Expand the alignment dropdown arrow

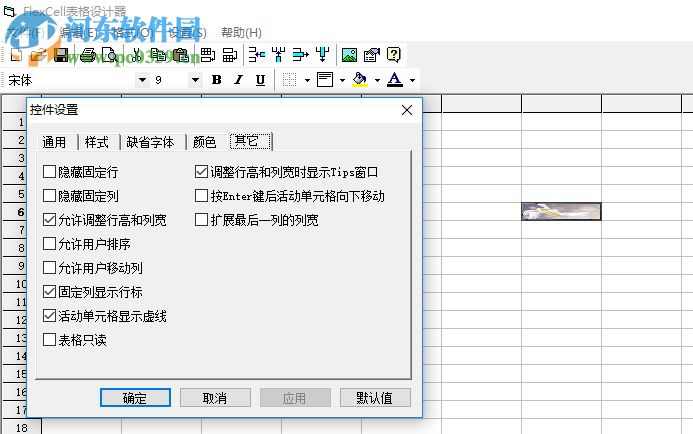point(343,80)
